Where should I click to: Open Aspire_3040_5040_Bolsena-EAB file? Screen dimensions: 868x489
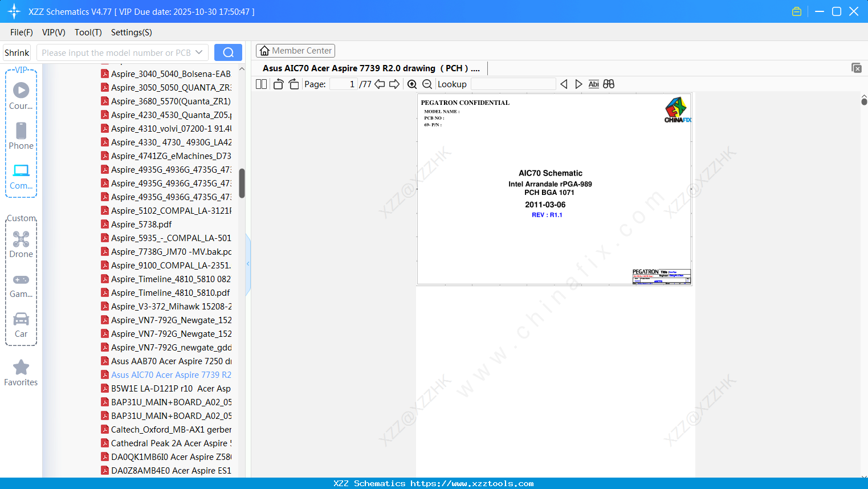(166, 74)
